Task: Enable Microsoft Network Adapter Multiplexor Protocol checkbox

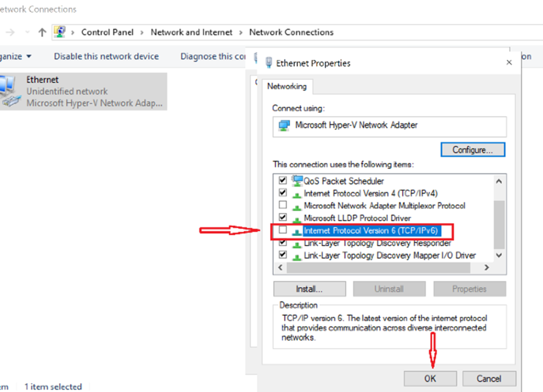Action: [283, 205]
